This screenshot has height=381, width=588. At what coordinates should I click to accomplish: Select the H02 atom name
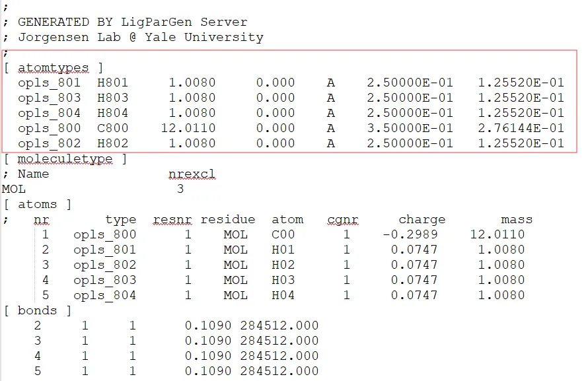(283, 265)
